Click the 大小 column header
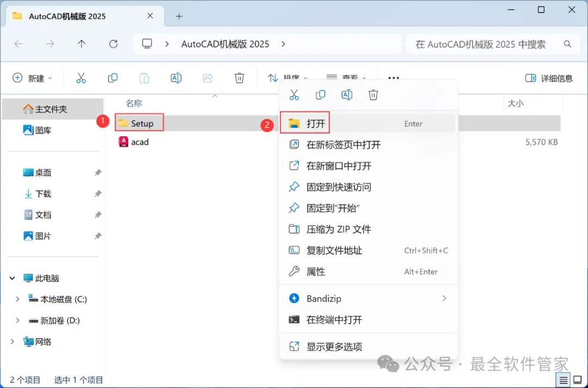This screenshot has width=588, height=388. coord(515,103)
